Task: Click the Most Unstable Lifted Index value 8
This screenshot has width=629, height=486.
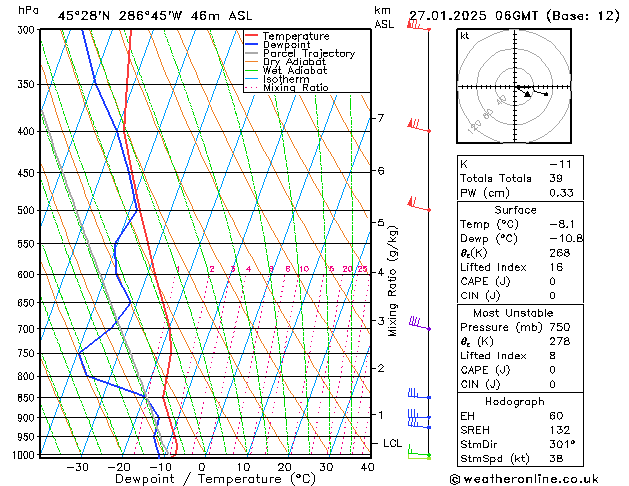Action: point(552,356)
